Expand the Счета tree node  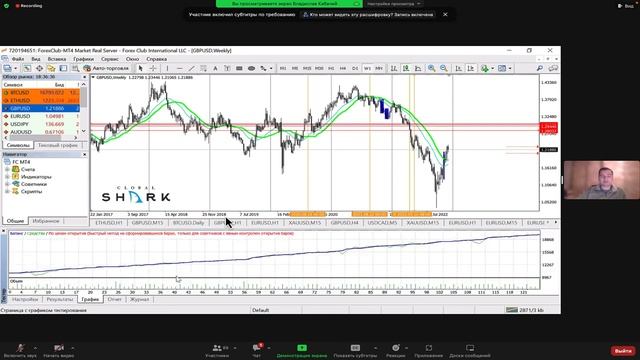pyautogui.click(x=7, y=169)
